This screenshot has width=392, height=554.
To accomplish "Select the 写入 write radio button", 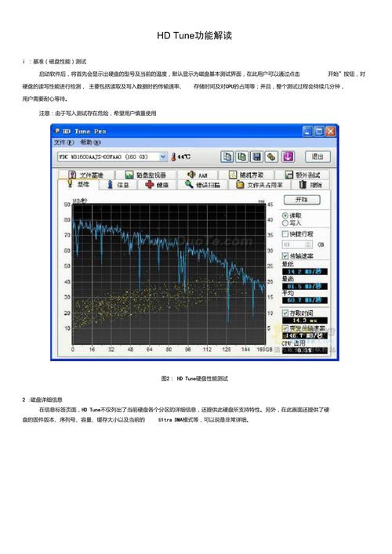I will (285, 223).
